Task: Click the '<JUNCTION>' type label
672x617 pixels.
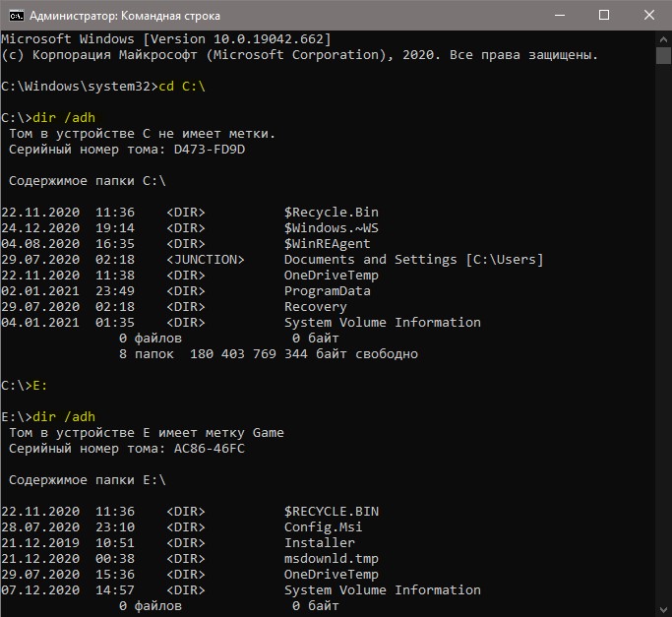Action: point(206,260)
